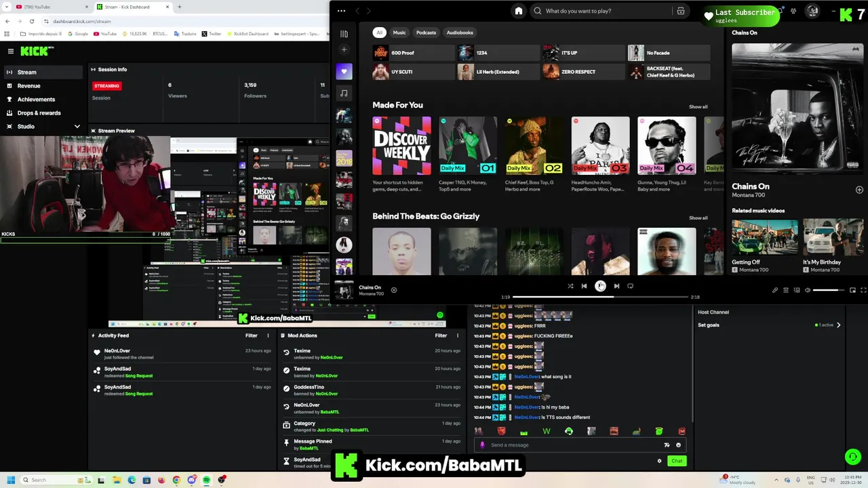This screenshot has height=488, width=868.
Task: Open Mod Actions Filter
Action: [x=441, y=335]
